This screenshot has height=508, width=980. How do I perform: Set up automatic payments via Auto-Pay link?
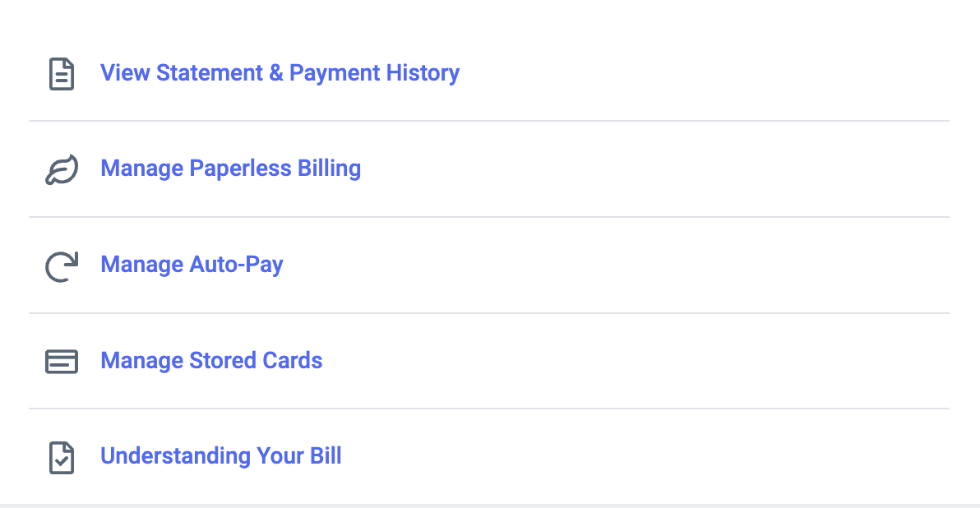point(192,265)
